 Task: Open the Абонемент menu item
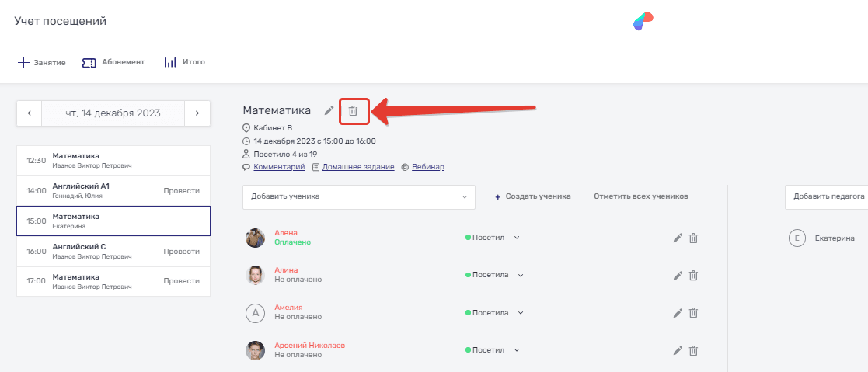coord(113,62)
